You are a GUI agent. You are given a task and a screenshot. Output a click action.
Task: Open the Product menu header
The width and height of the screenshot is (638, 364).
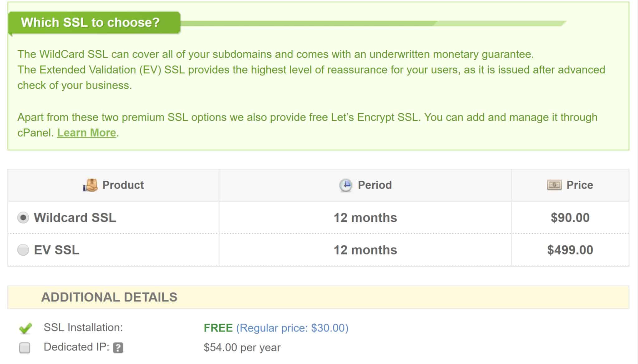tap(113, 184)
